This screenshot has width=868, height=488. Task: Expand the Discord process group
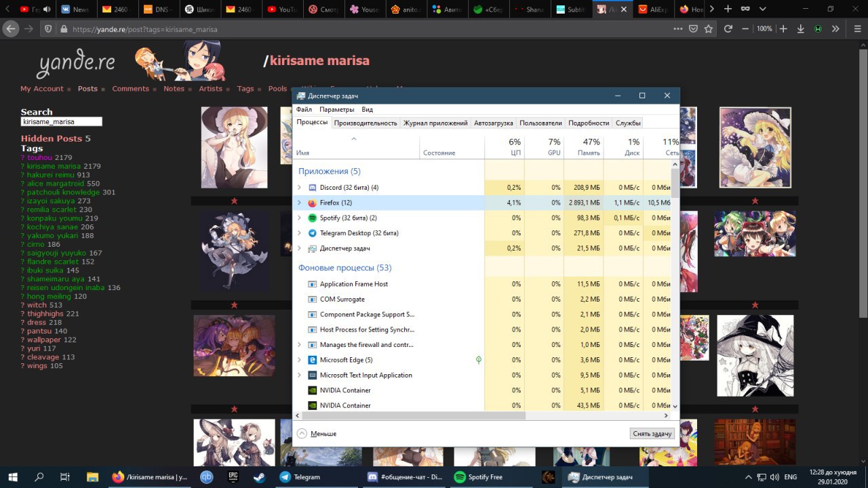point(299,188)
